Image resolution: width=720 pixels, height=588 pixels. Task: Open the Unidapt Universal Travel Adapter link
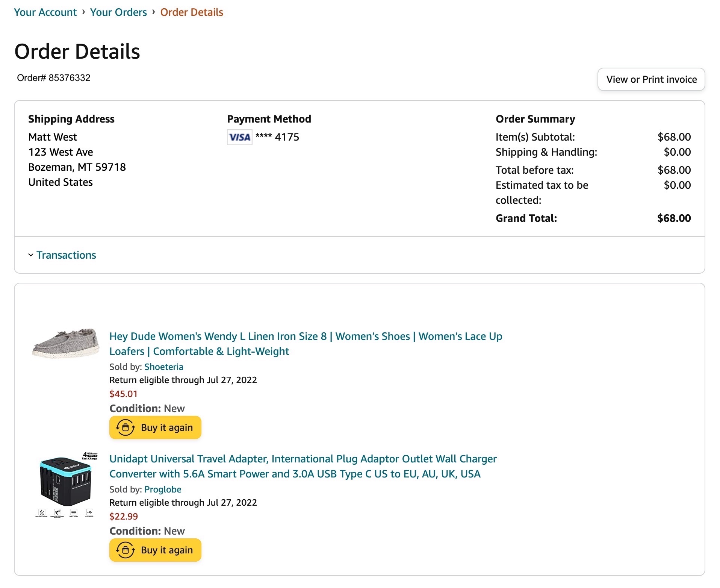point(303,459)
